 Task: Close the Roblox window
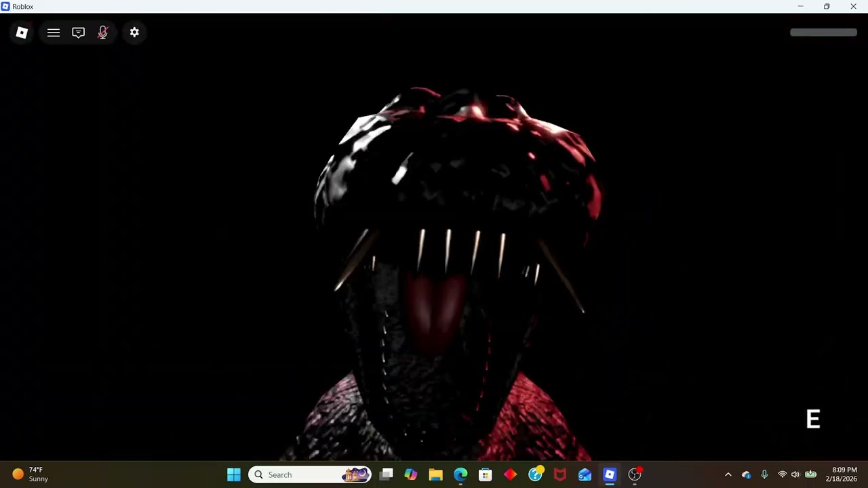(853, 6)
